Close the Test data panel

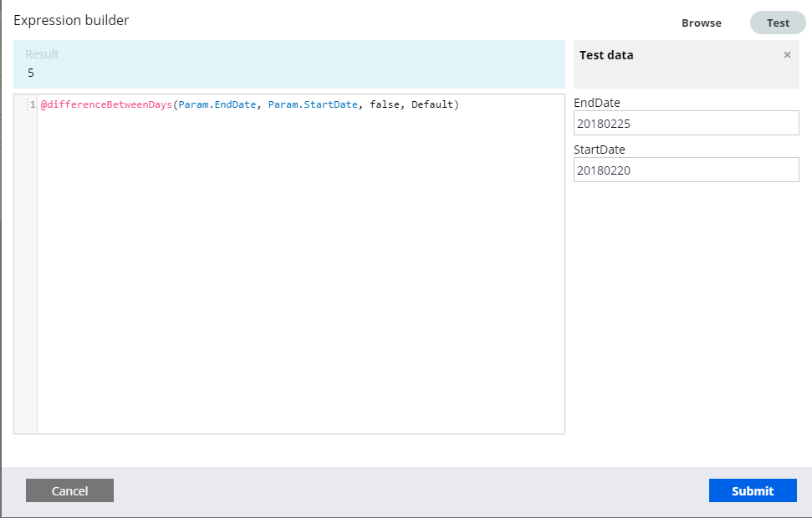coord(787,54)
